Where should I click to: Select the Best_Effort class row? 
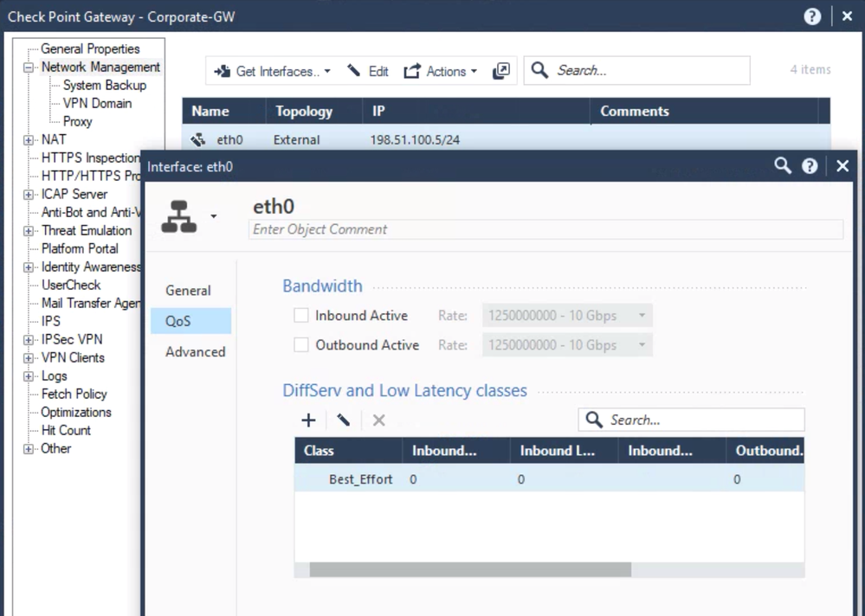click(550, 478)
